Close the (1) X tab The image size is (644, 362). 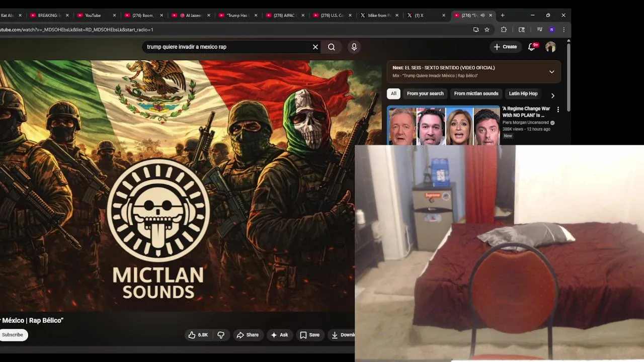pyautogui.click(x=444, y=16)
